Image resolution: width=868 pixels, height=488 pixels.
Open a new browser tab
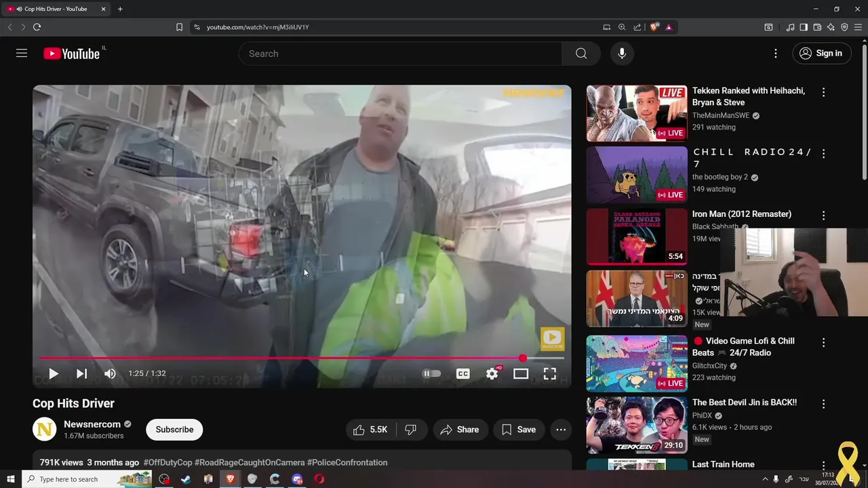click(120, 9)
